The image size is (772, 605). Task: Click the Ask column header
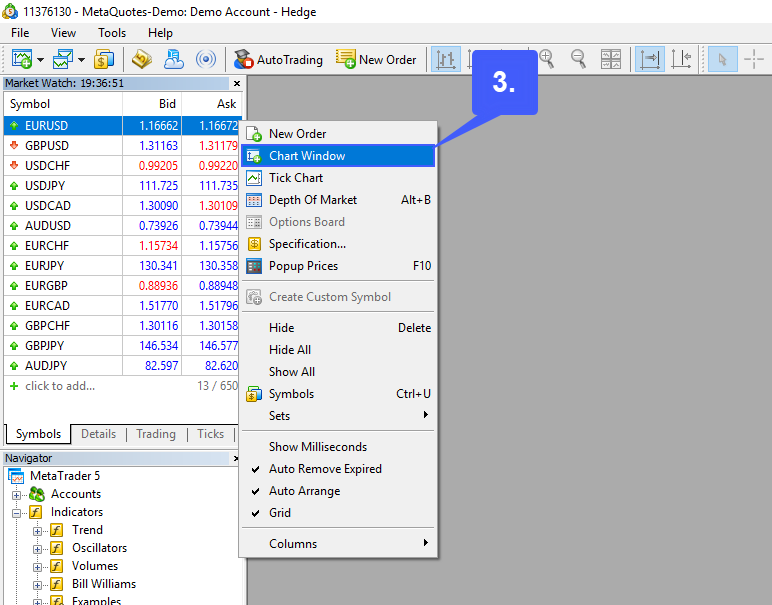(212, 104)
